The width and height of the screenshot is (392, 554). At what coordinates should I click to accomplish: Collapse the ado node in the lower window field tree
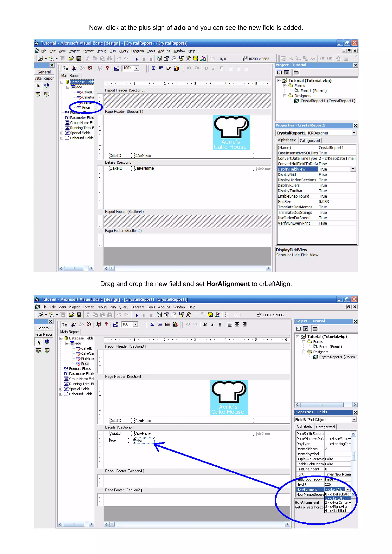pos(67,343)
